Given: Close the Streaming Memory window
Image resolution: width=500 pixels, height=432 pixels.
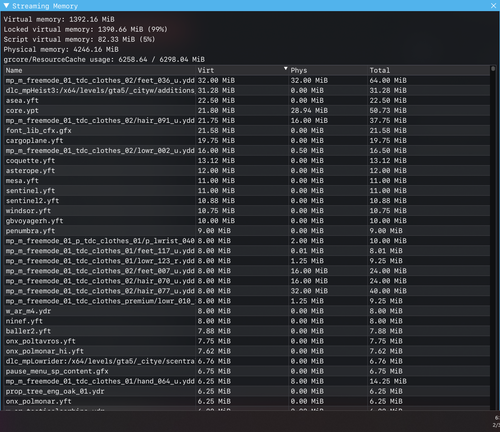Looking at the screenshot, I should tap(494, 6).
